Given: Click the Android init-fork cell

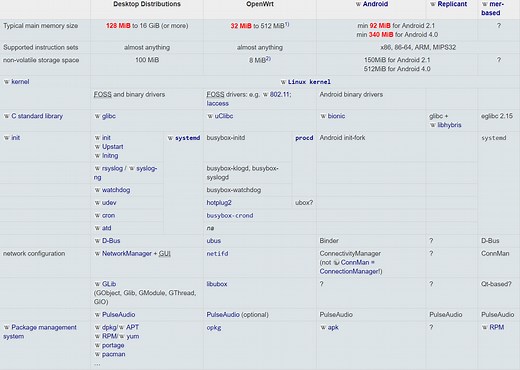Looking at the screenshot, I should coord(342,138).
